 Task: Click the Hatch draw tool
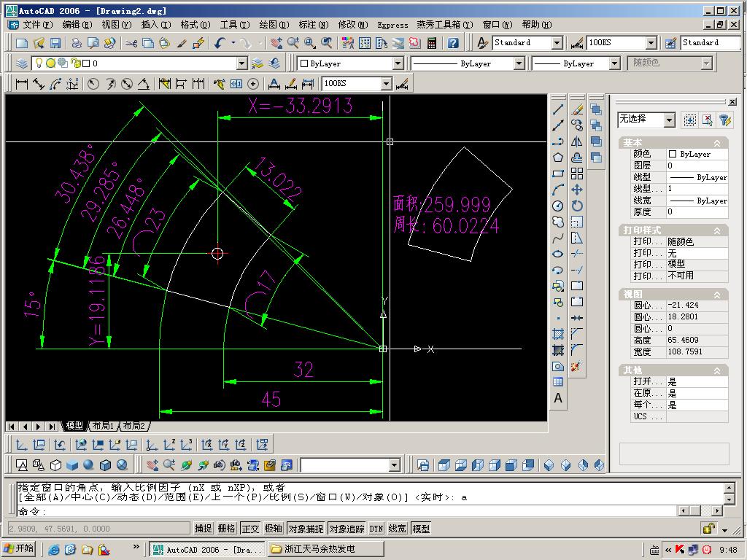click(x=558, y=334)
